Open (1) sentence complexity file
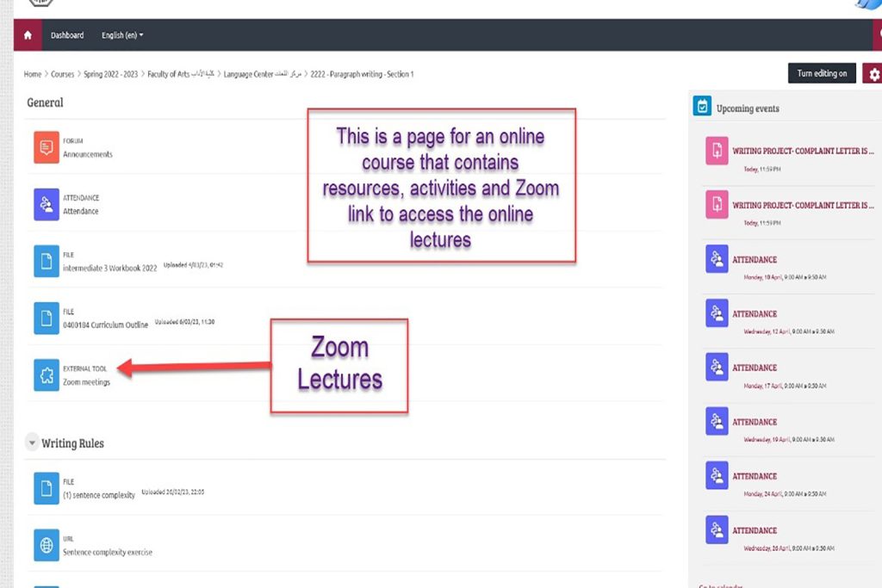Image resolution: width=882 pixels, height=588 pixels. [99, 495]
